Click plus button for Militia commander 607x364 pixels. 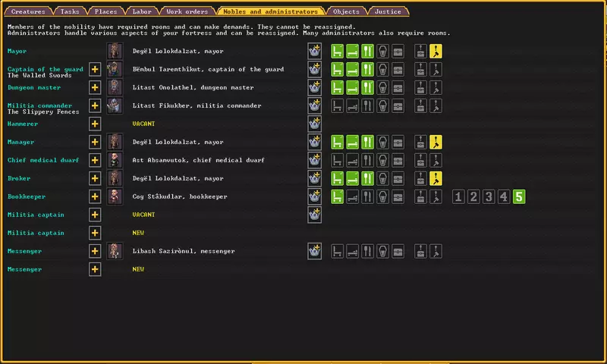tap(95, 105)
